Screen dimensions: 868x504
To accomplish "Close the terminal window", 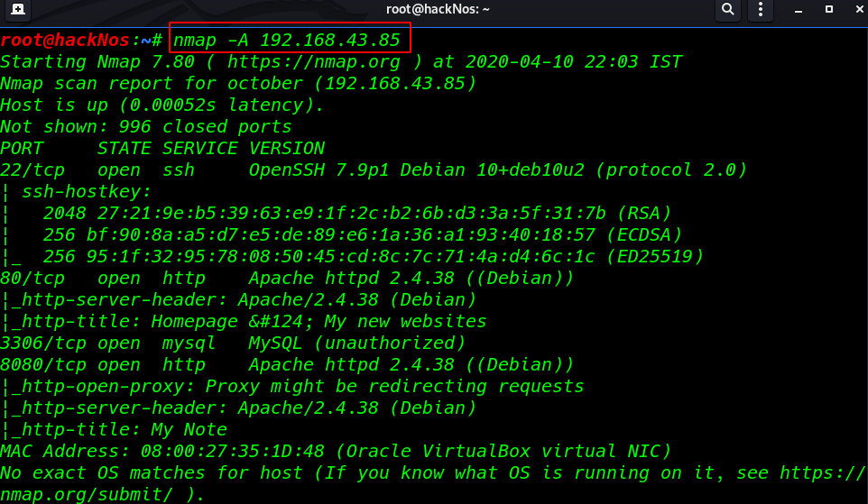I will (x=860, y=9).
